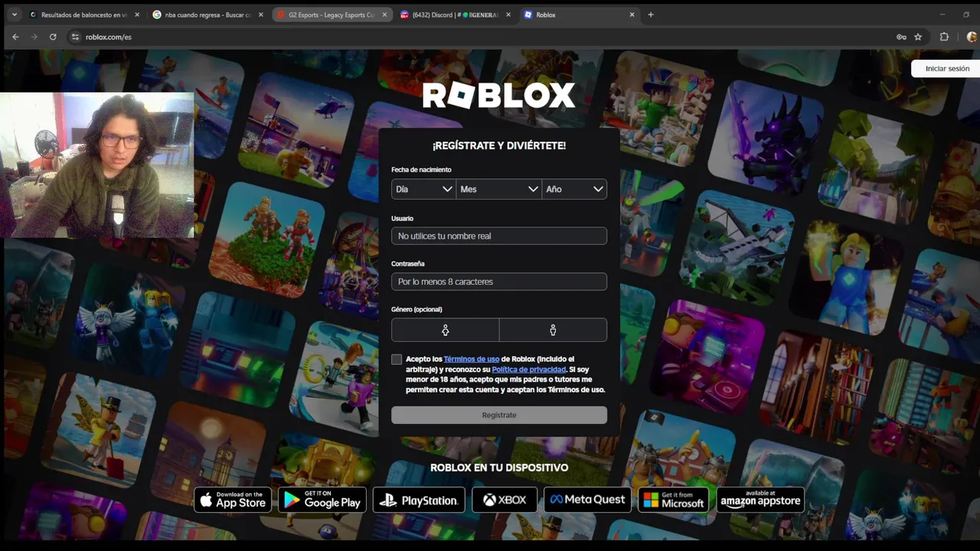Open a new browser tab

coord(651,15)
